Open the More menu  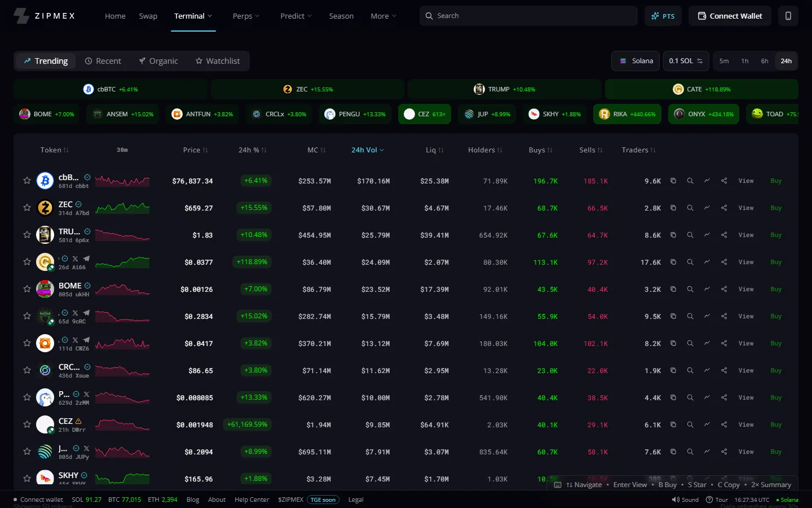tap(383, 16)
